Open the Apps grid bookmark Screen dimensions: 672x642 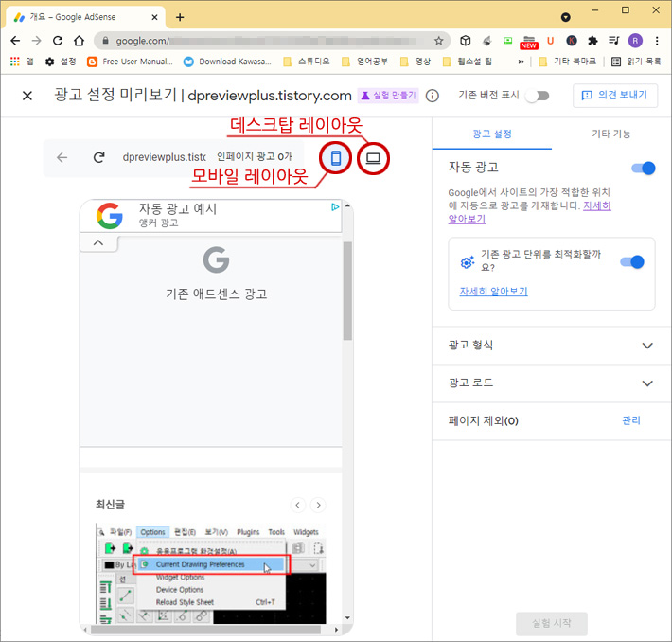click(21, 62)
